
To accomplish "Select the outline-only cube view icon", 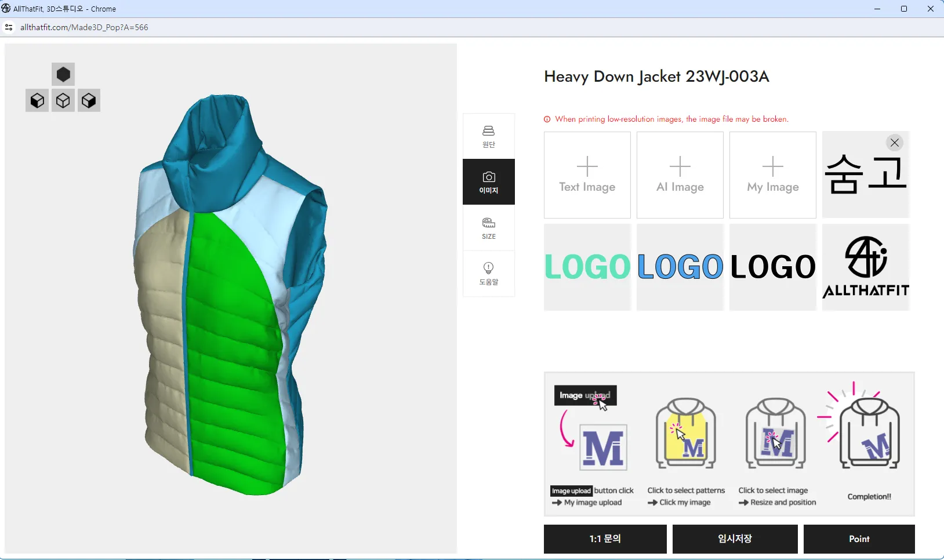I will [63, 100].
